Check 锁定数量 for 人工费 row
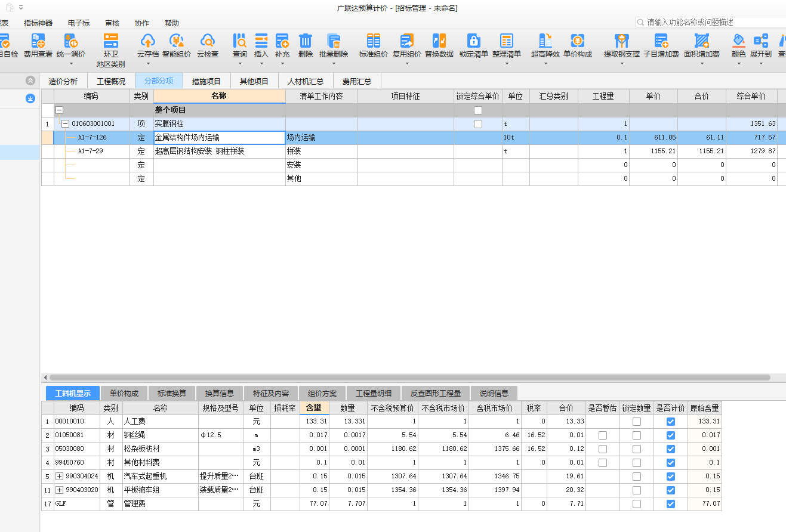 (637, 421)
